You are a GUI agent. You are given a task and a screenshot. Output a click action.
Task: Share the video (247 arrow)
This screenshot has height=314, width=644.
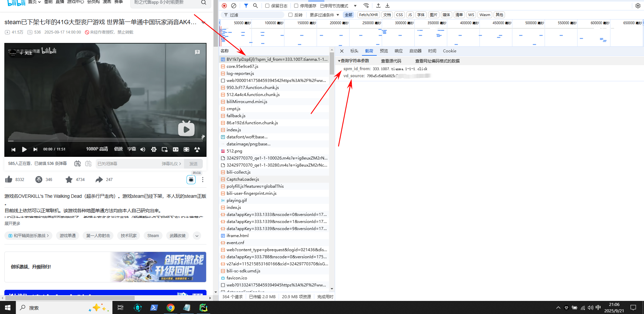(99, 180)
